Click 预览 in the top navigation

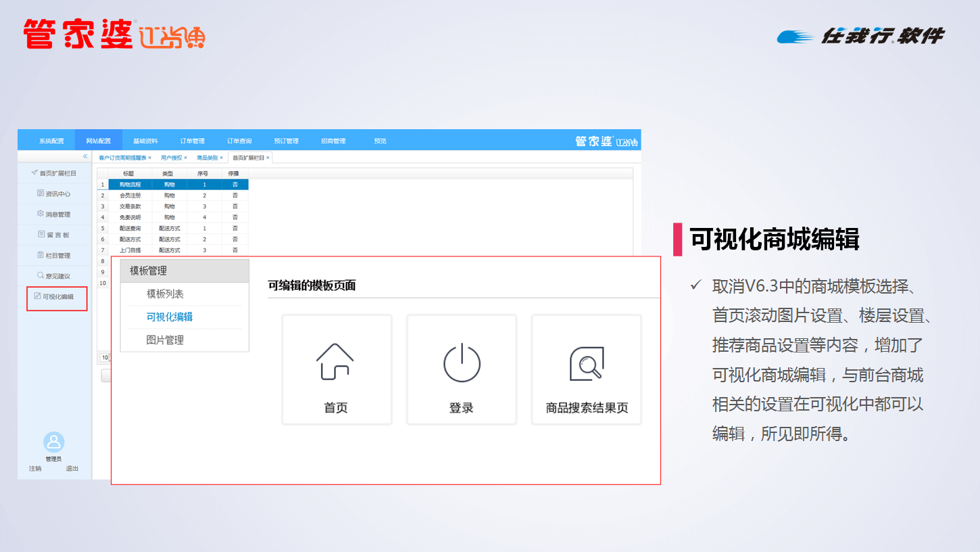coord(380,141)
